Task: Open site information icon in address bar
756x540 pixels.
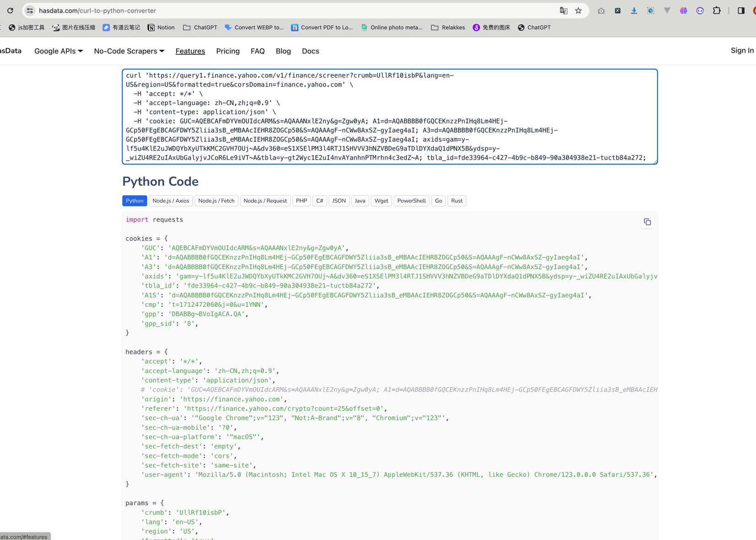Action: (30, 11)
